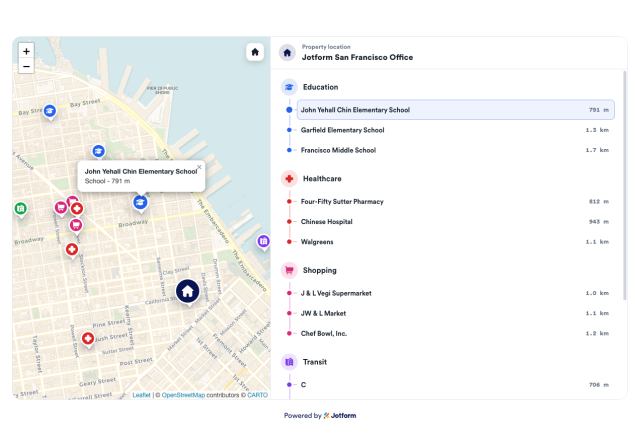Click the '943 m' distance for Chinese Hospital

(x=599, y=222)
